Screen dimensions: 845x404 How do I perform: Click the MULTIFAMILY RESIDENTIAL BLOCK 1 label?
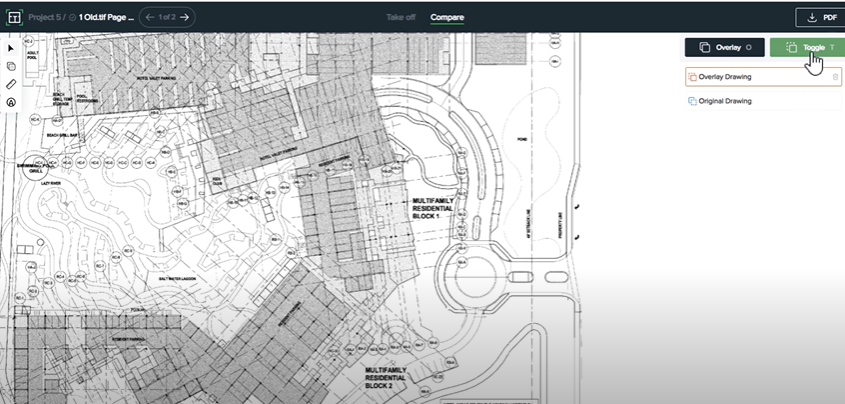[433, 208]
